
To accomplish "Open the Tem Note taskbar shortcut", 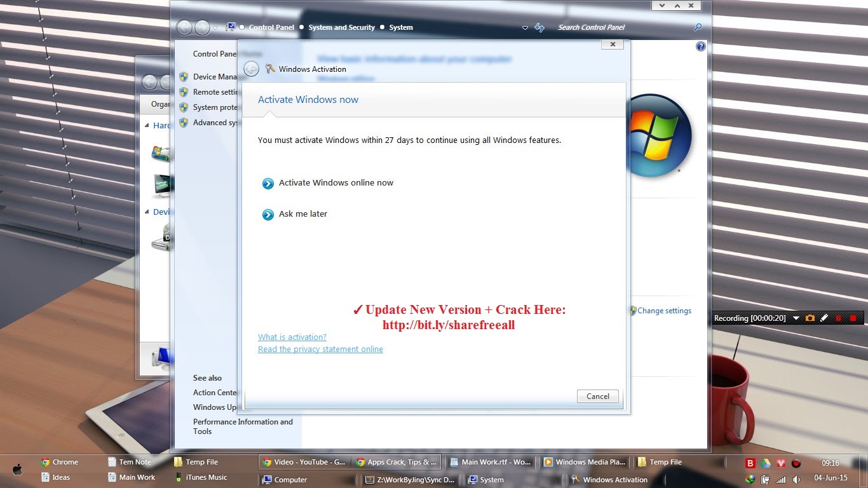I will tap(130, 462).
